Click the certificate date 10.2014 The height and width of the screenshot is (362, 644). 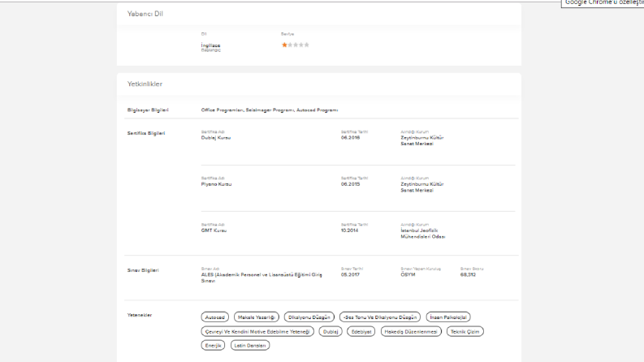pos(349,231)
